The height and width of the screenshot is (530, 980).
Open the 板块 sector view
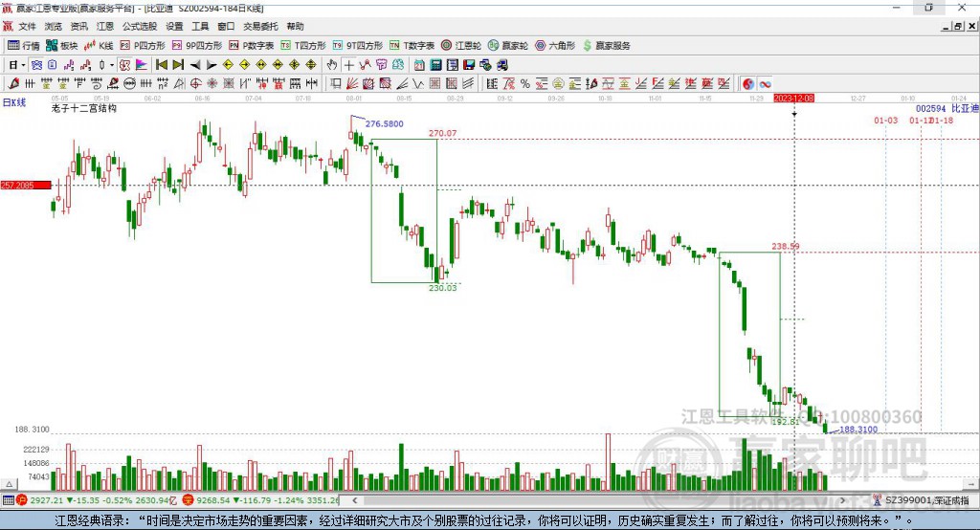62,46
